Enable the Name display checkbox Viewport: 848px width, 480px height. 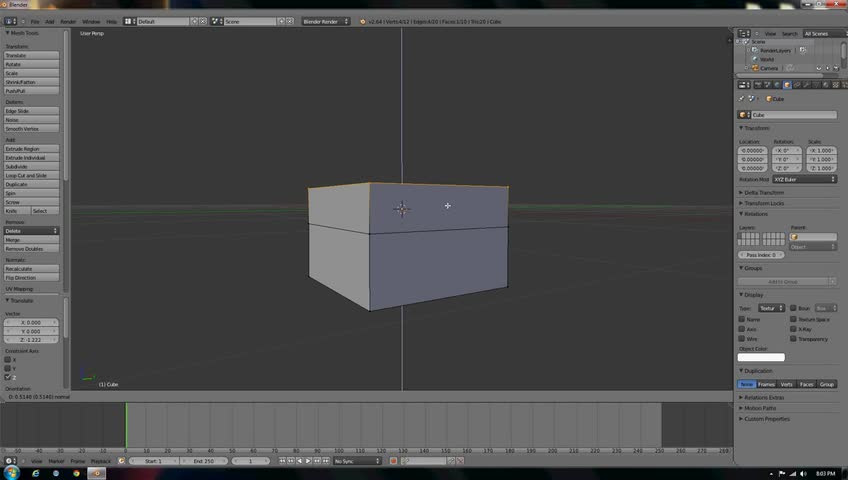click(x=742, y=319)
